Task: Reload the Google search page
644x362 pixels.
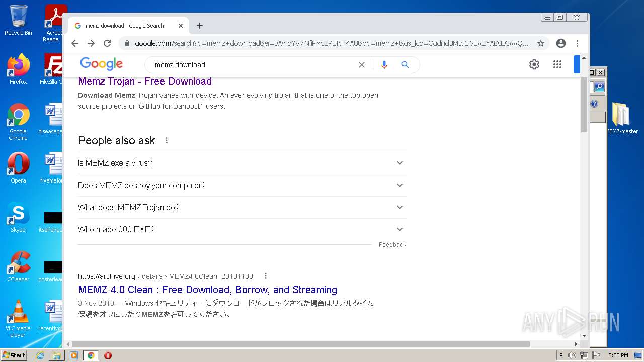Action: 107,43
